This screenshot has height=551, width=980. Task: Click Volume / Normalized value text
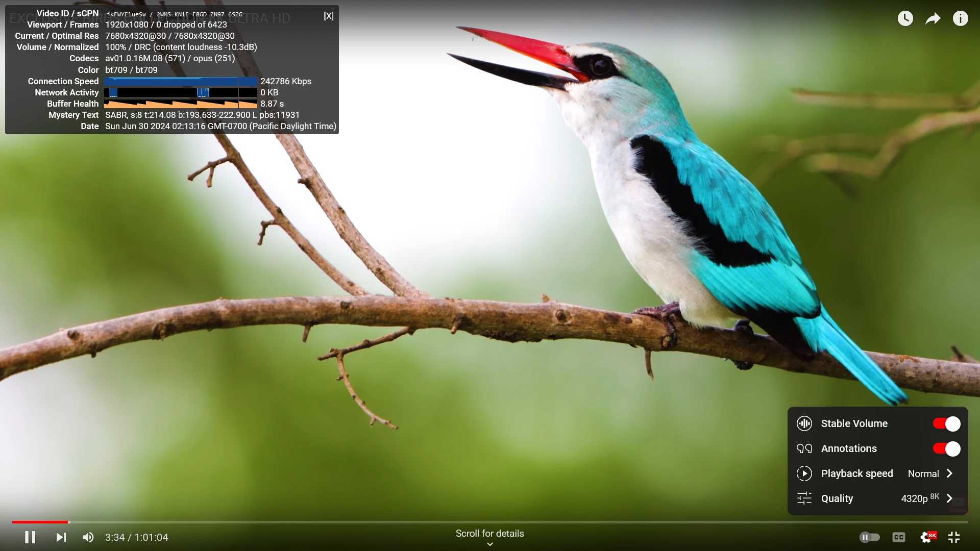pos(181,47)
